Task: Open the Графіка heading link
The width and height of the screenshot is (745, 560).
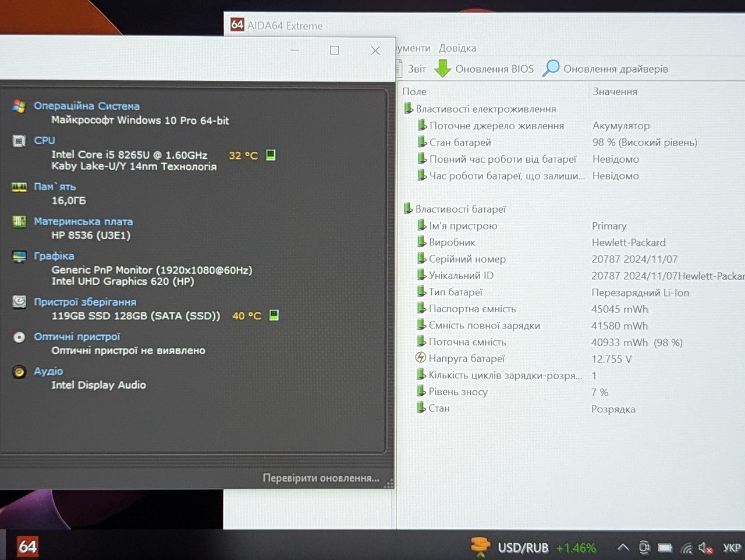Action: coord(54,256)
